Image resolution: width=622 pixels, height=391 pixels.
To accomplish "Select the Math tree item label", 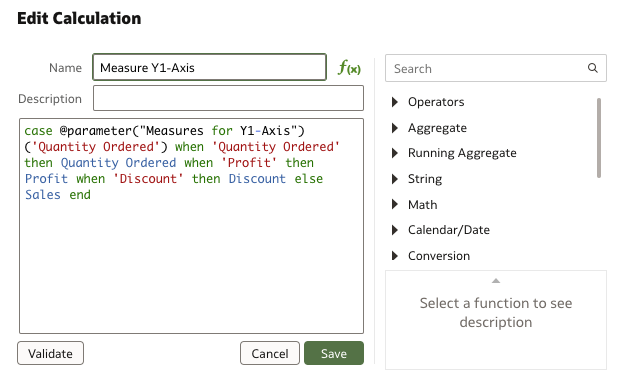I will (x=422, y=205).
